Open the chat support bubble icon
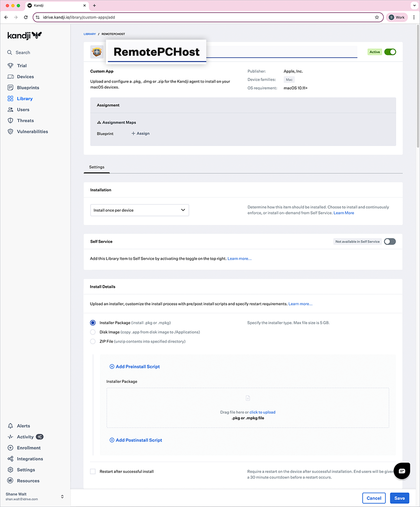 (x=401, y=471)
